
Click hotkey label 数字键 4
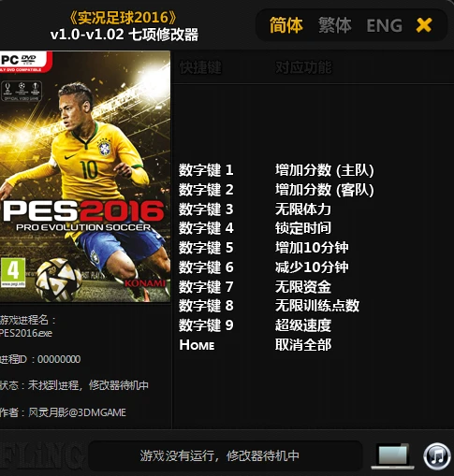(x=206, y=228)
